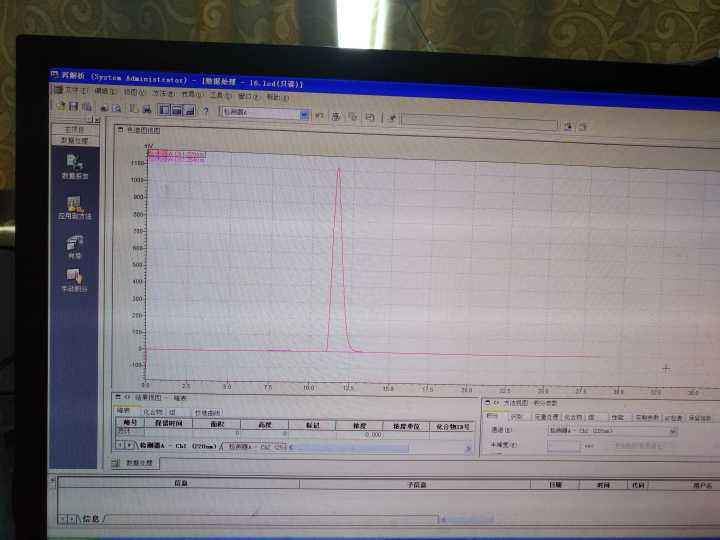720x540 pixels.
Task: Click the 峰号 column header
Action: pos(130,422)
